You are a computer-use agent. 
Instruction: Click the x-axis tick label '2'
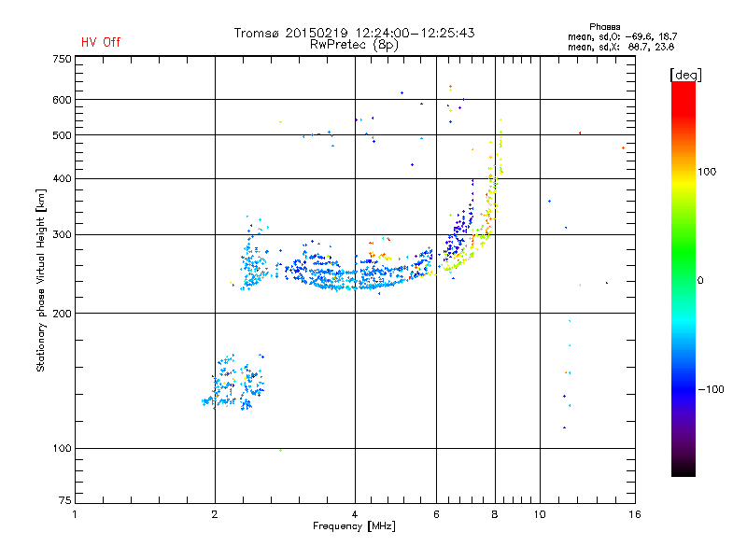click(215, 514)
